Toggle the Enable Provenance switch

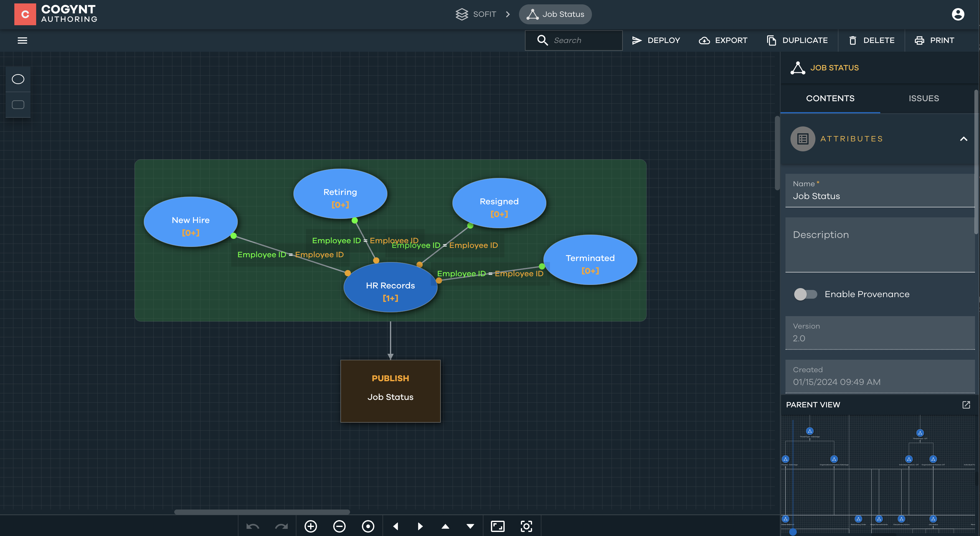click(x=805, y=294)
